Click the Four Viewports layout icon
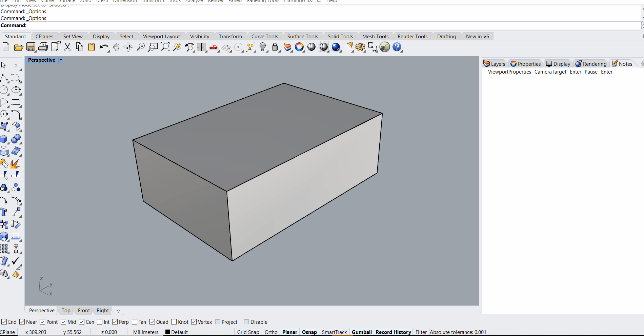The height and width of the screenshot is (336, 644). pyautogui.click(x=202, y=47)
